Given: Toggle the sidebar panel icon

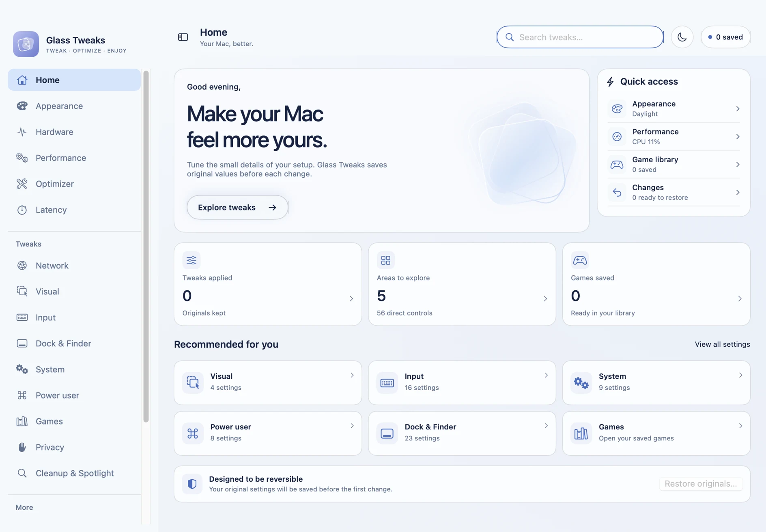Looking at the screenshot, I should (183, 37).
